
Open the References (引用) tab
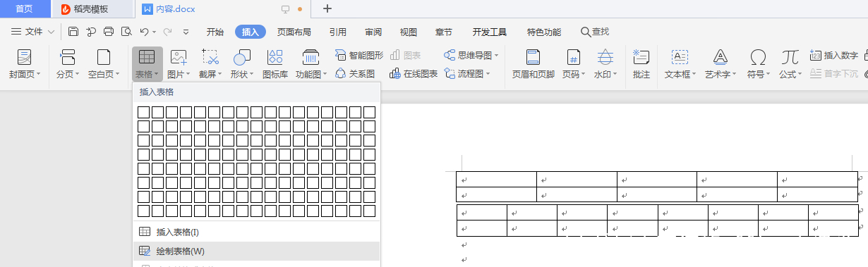[x=337, y=32]
